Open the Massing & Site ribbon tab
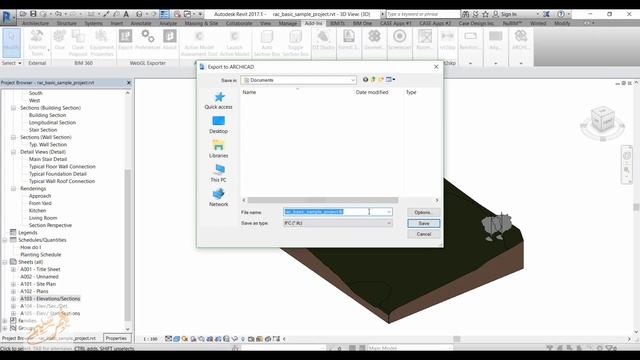This screenshot has width=640, height=360. 202,23
